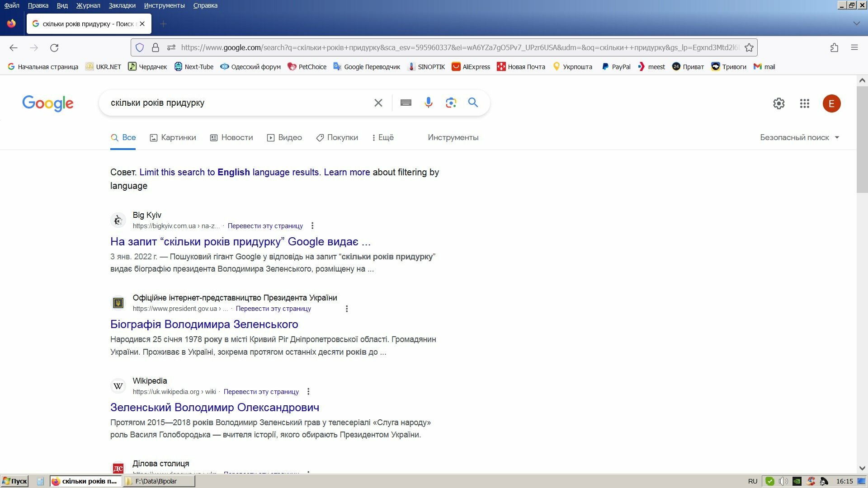This screenshot has width=868, height=488.
Task: Click the Limit this search to English link
Action: [229, 172]
